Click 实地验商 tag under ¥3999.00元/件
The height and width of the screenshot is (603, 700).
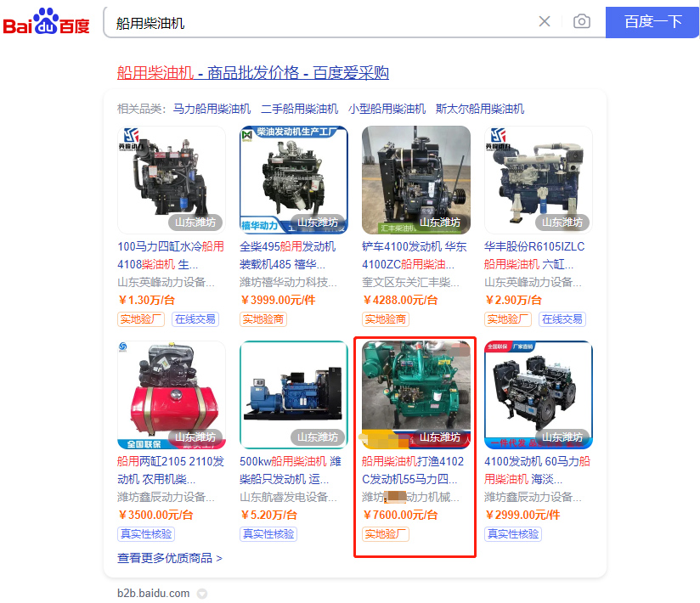click(x=263, y=319)
